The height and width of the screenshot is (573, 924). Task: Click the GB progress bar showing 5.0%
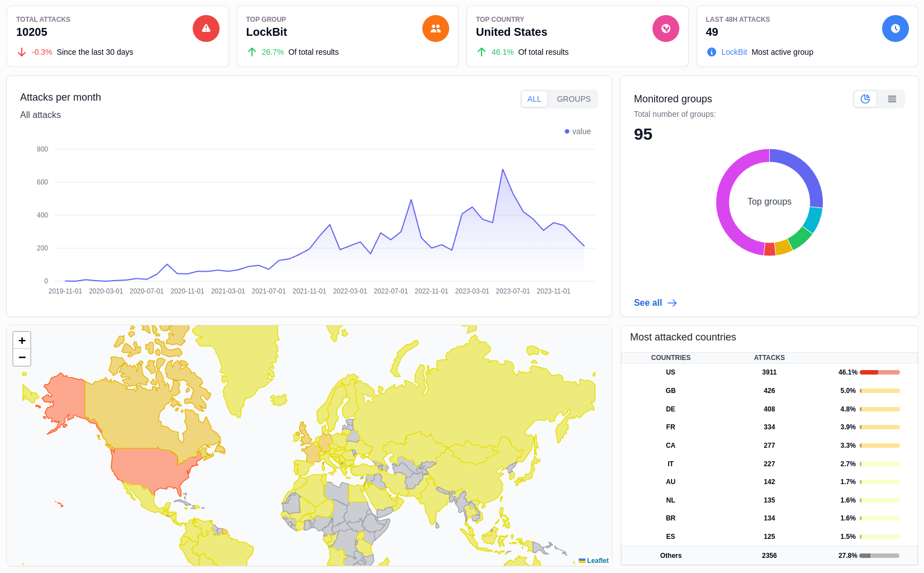880,391
